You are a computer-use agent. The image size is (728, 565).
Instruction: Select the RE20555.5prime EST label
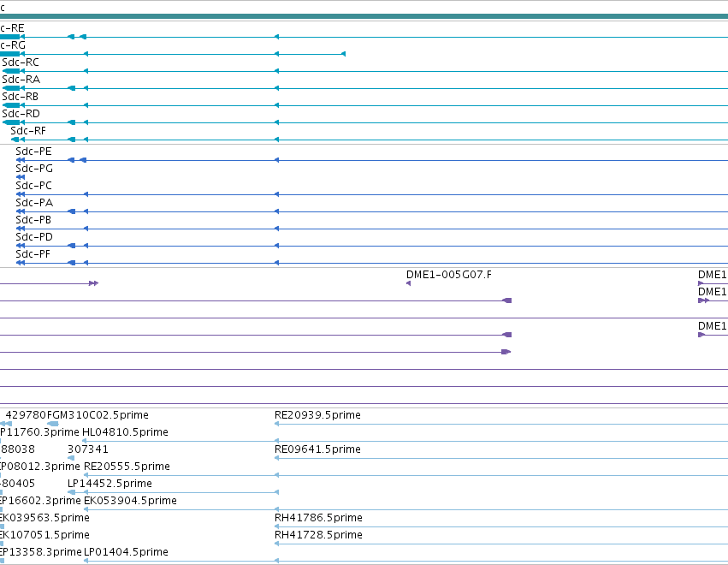[x=127, y=467]
